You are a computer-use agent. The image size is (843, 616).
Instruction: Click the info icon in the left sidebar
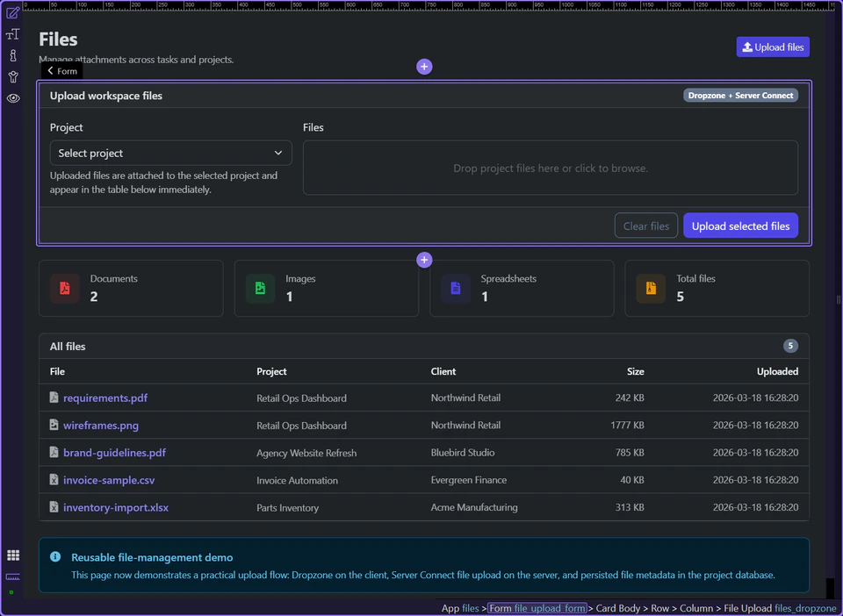pos(12,55)
